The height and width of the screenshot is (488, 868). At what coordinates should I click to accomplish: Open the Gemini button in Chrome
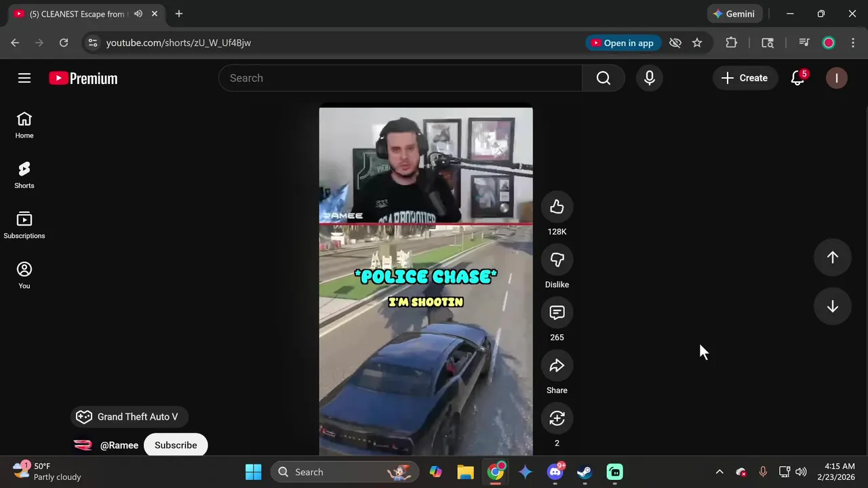click(x=734, y=14)
